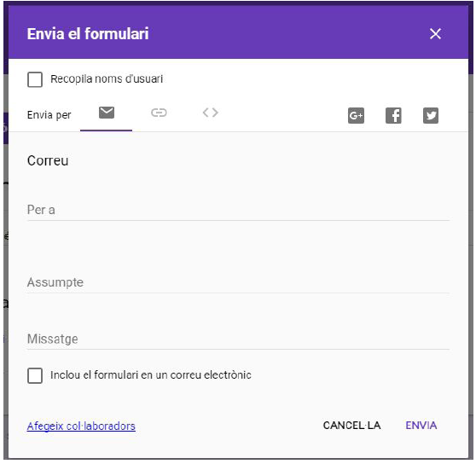Send the form with ENVIA button

point(421,426)
